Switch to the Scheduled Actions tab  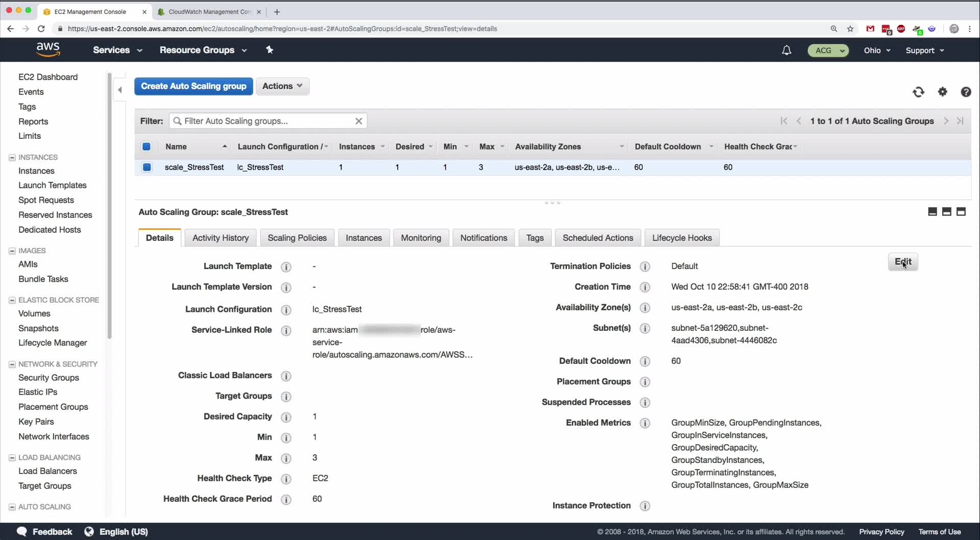(x=598, y=238)
